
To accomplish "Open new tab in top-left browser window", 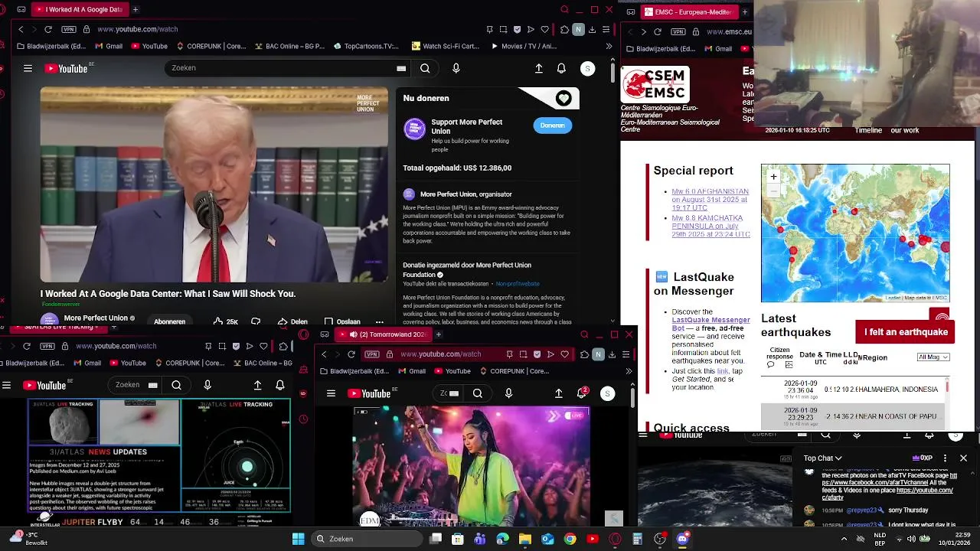I will (135, 9).
